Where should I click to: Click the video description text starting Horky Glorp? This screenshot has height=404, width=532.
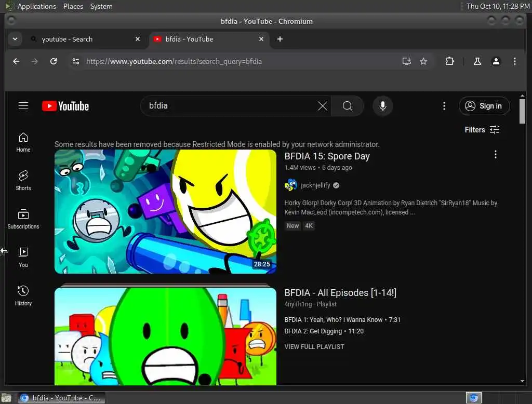point(391,208)
